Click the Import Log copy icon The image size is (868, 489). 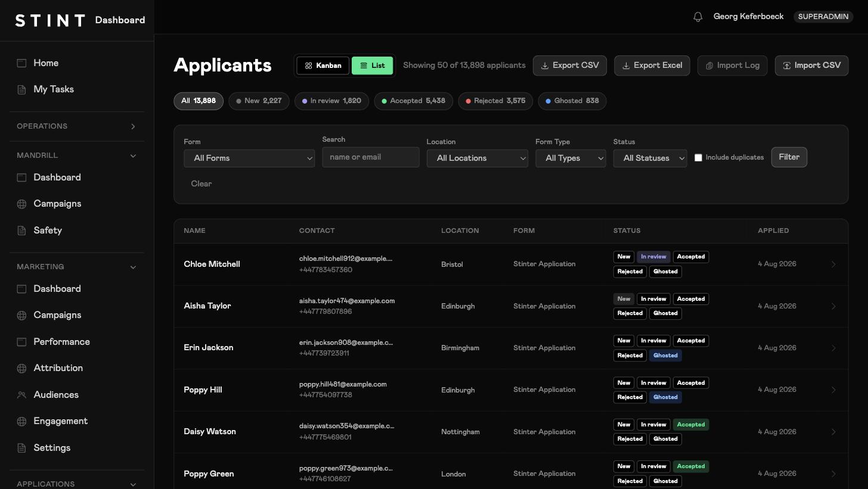pyautogui.click(x=709, y=66)
